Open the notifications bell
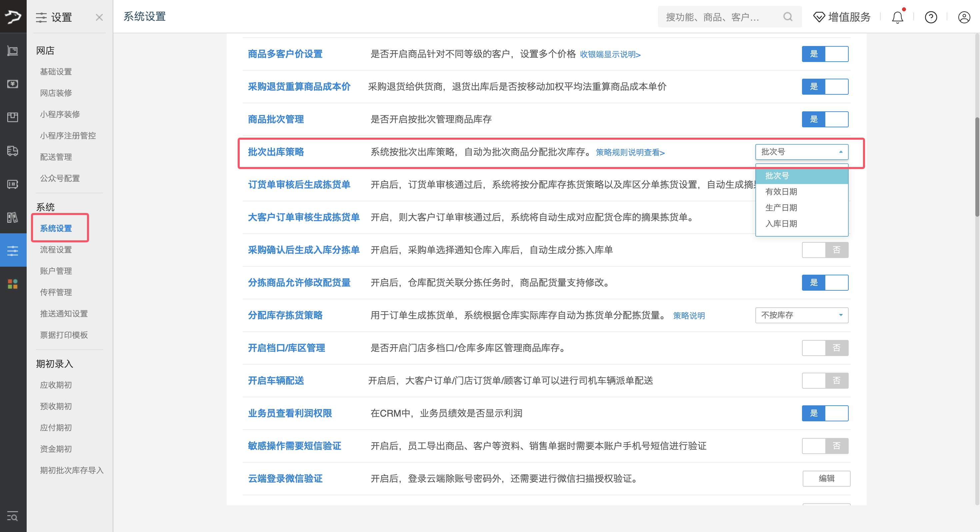The image size is (980, 532). tap(898, 17)
